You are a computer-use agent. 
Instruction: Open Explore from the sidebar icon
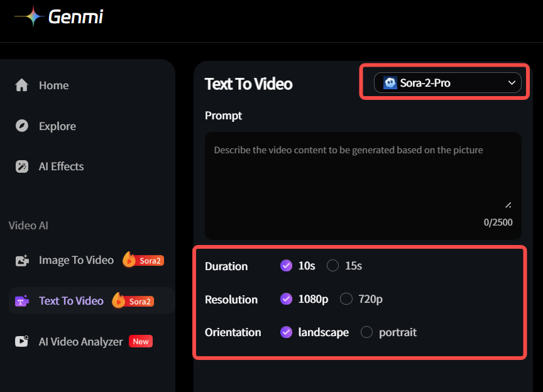[x=23, y=126]
